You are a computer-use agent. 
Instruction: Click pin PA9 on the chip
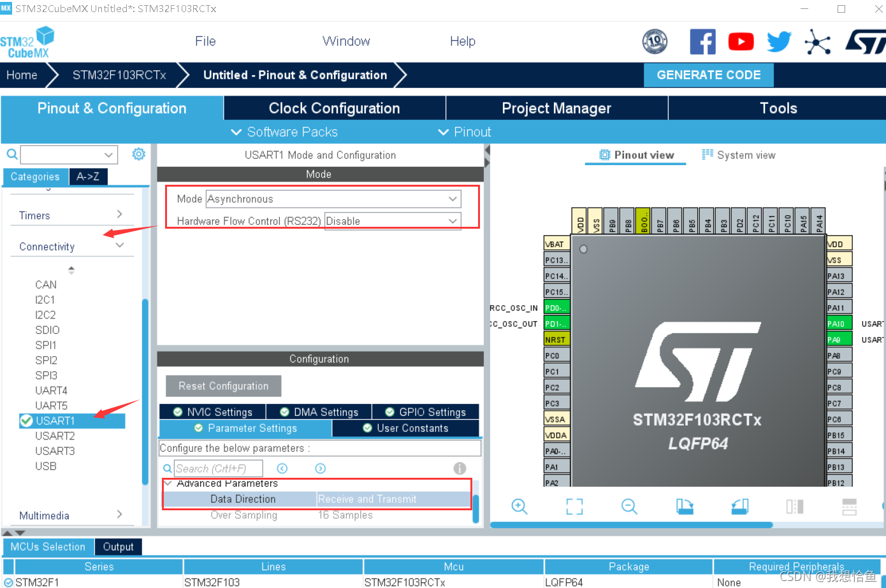tap(839, 340)
